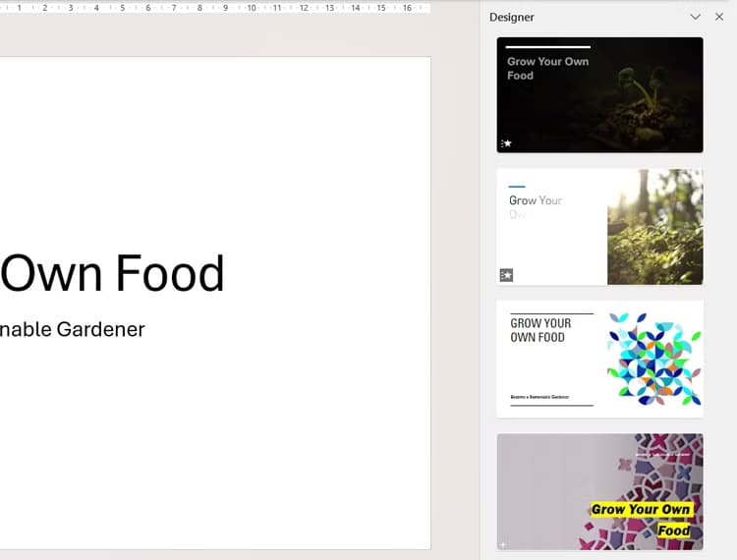Screen dimensions: 737x560
Task: Click blue accent line in second design
Action: [517, 187]
